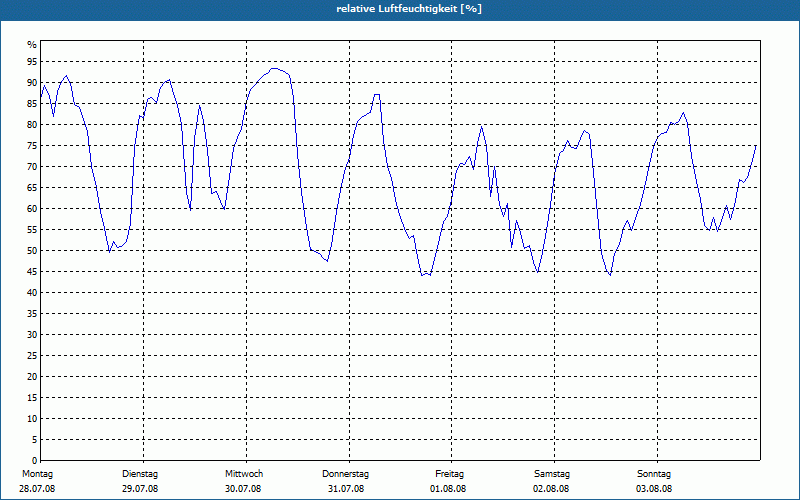
Task: Click the 'Donnerstag' day label
Action: pos(345,474)
